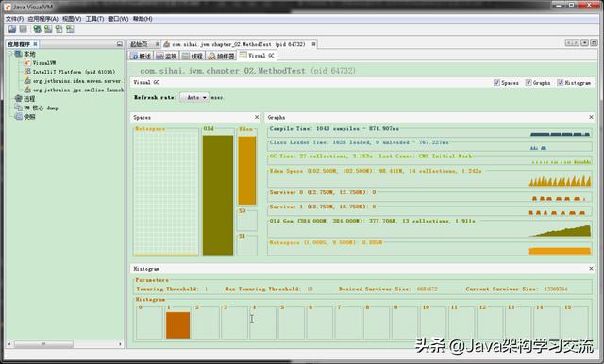Click the tab list dropdown arrow button
This screenshot has height=364, width=604.
[585, 42]
